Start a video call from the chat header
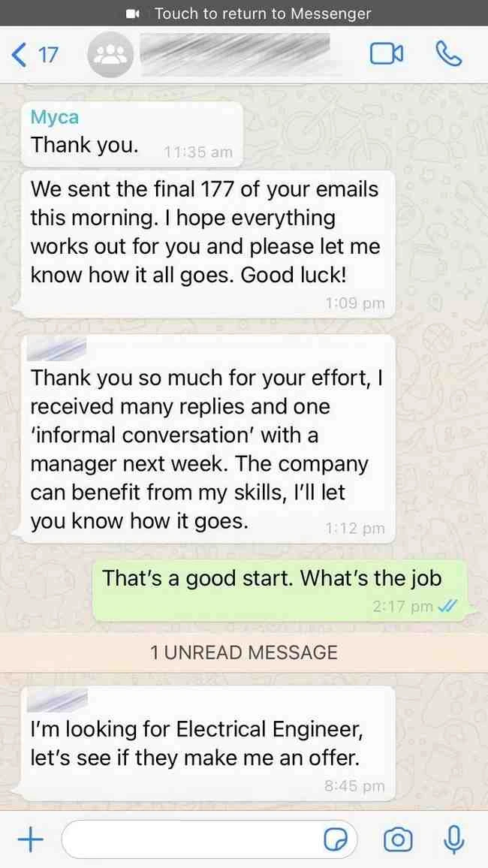The width and height of the screenshot is (488, 868). coord(386,54)
